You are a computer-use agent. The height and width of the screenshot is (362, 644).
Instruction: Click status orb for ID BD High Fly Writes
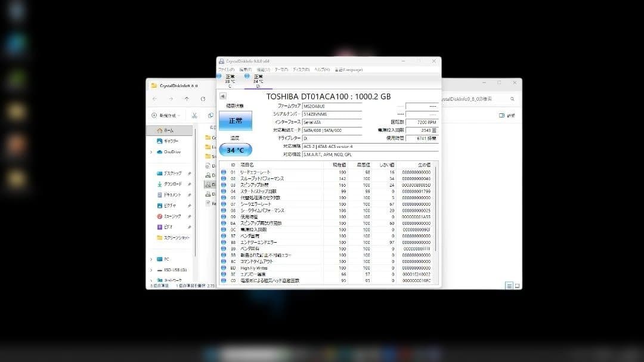(x=224, y=268)
